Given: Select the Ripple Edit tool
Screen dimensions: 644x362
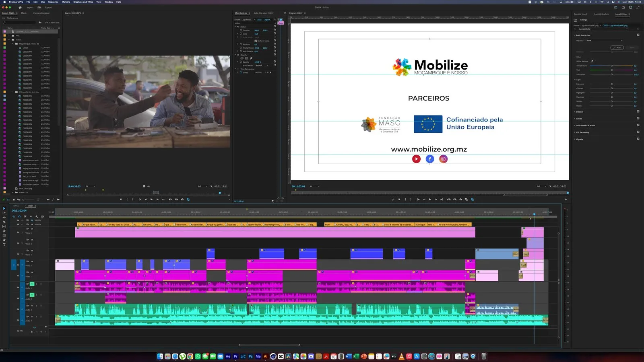Looking at the screenshot, I should pos(4,217).
